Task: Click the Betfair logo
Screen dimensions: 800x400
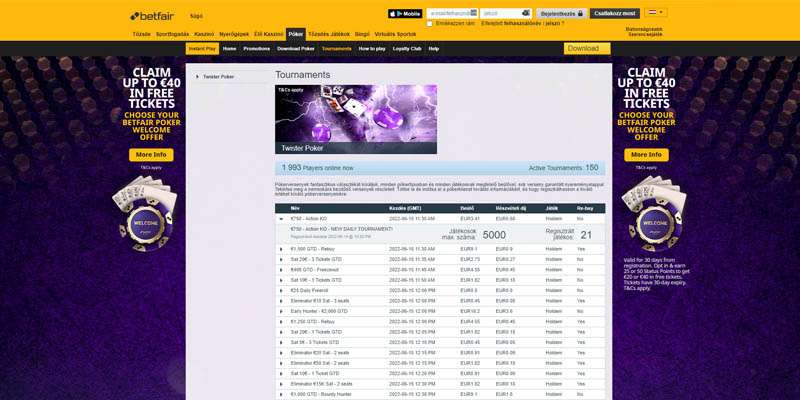Action: click(152, 16)
